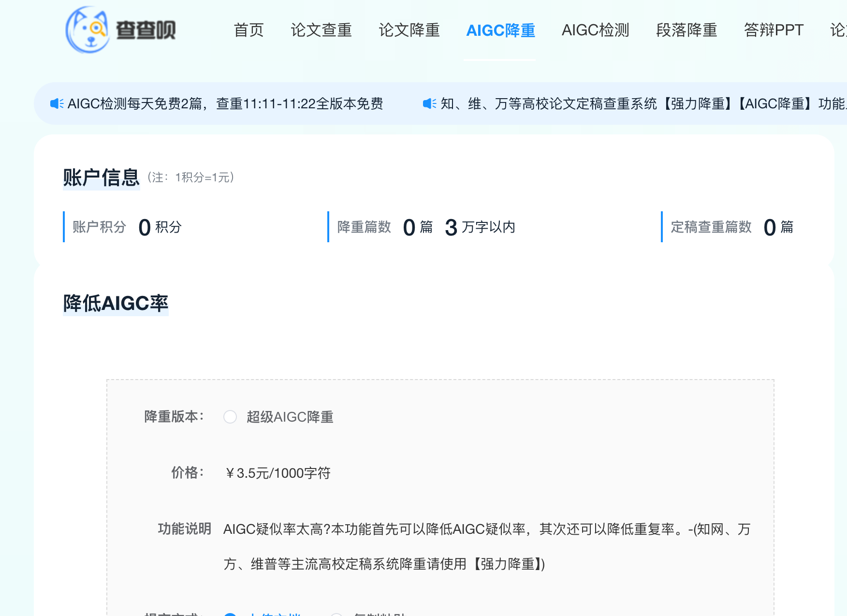Viewport: 847px width, 616px height.
Task: Select the AIGC降重 tab
Action: click(500, 30)
